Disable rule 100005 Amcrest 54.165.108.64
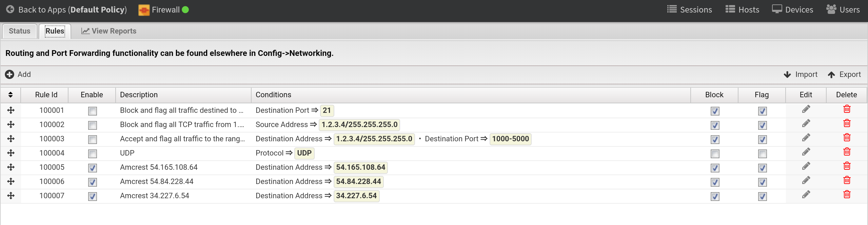868x225 pixels. click(x=92, y=168)
